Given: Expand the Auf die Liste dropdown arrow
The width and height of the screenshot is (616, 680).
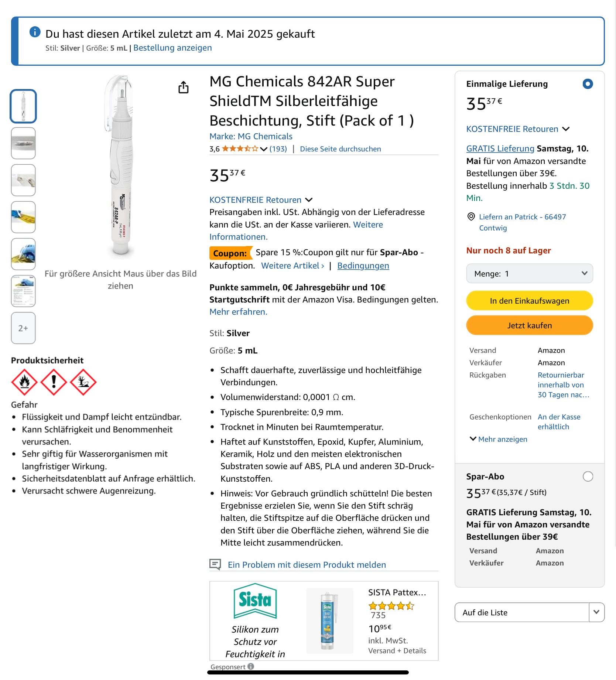Looking at the screenshot, I should [596, 612].
